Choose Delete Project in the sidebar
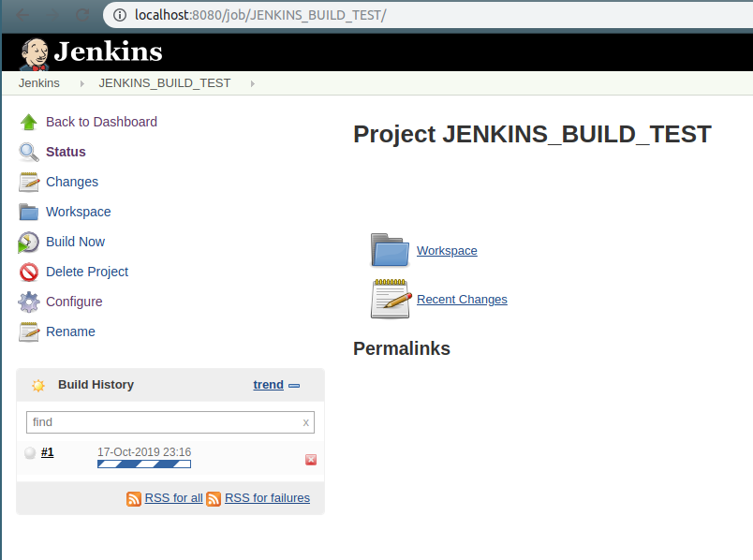 [x=87, y=272]
